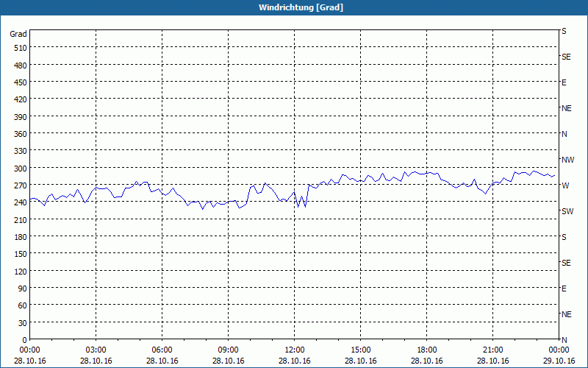
Task: Select the SW compass label on the right axis
Action: (x=567, y=211)
